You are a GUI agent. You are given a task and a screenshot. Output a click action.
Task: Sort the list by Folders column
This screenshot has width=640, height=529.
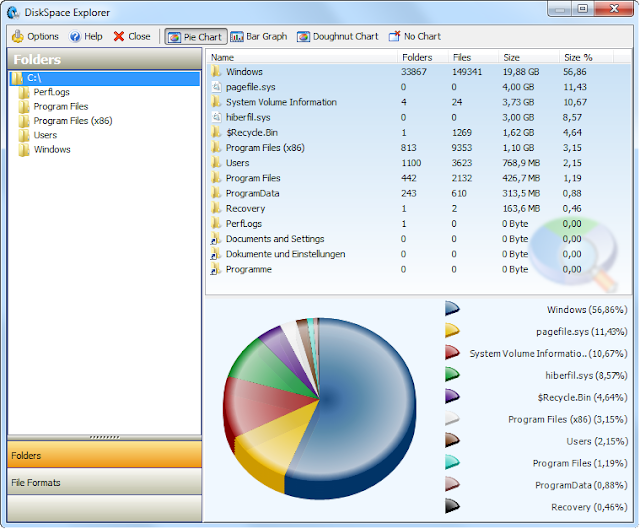click(x=423, y=57)
